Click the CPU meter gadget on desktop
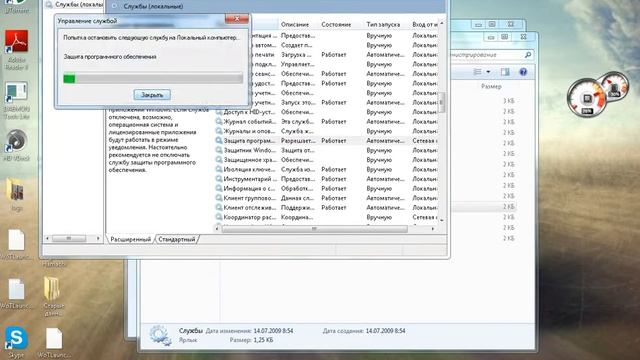 pyautogui.click(x=587, y=98)
